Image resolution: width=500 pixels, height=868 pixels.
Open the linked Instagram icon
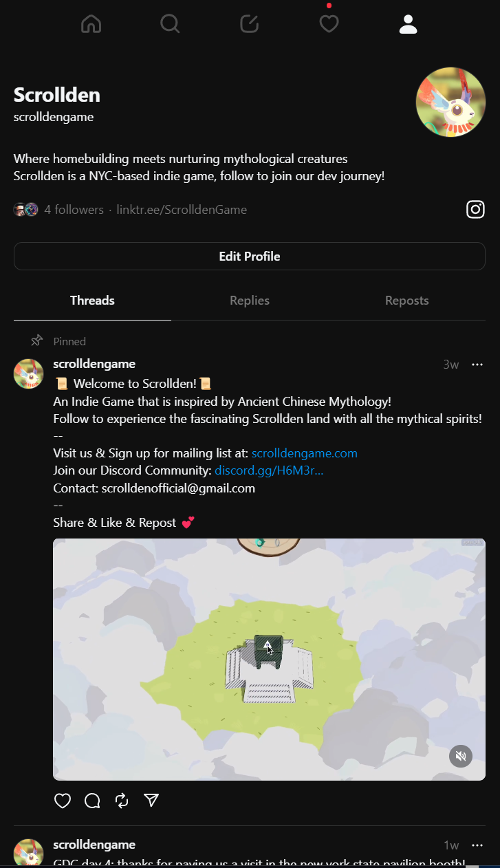point(475,210)
